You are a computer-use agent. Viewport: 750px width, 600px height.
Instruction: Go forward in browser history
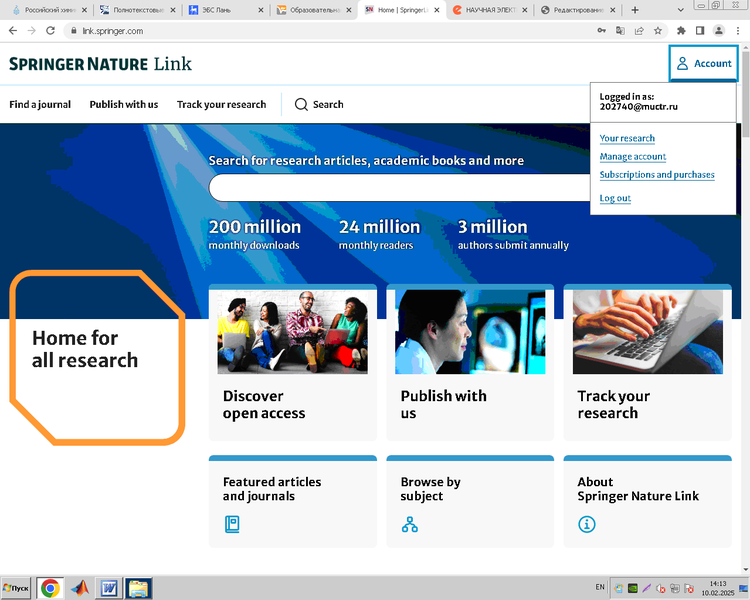32,31
